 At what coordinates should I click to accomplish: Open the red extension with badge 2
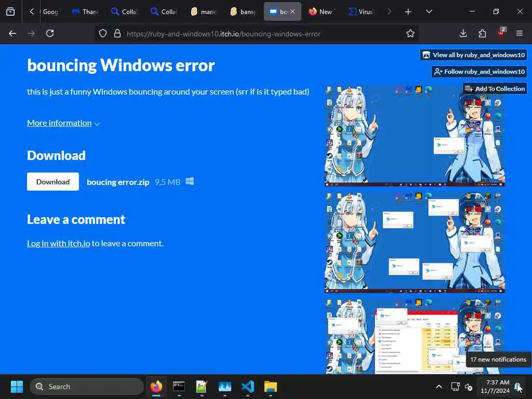[501, 33]
